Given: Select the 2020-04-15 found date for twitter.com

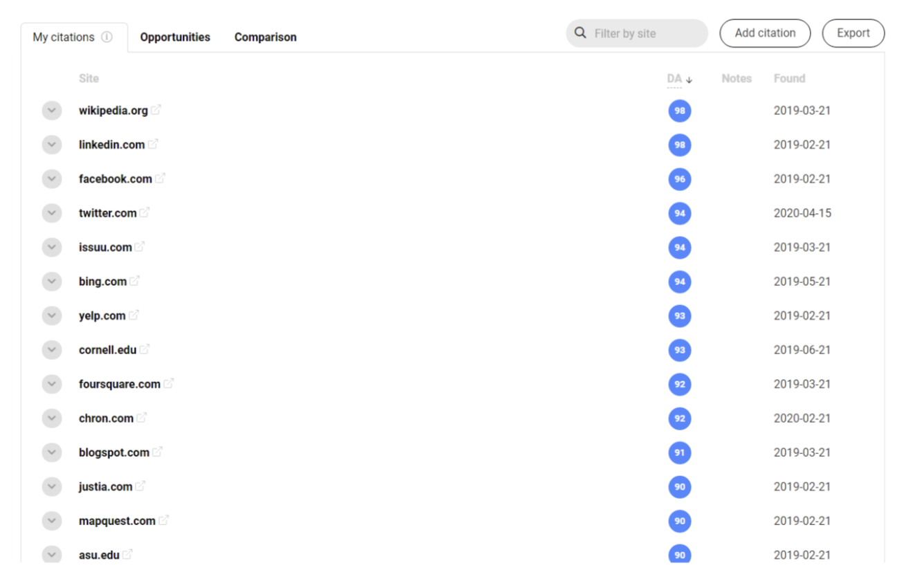Looking at the screenshot, I should 802,213.
